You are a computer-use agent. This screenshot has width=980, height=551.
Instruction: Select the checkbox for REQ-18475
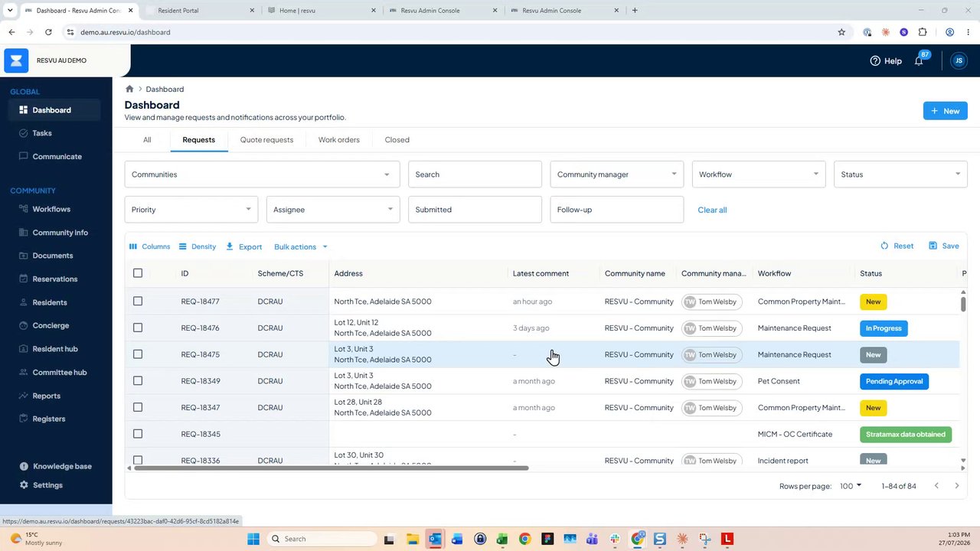(x=138, y=354)
